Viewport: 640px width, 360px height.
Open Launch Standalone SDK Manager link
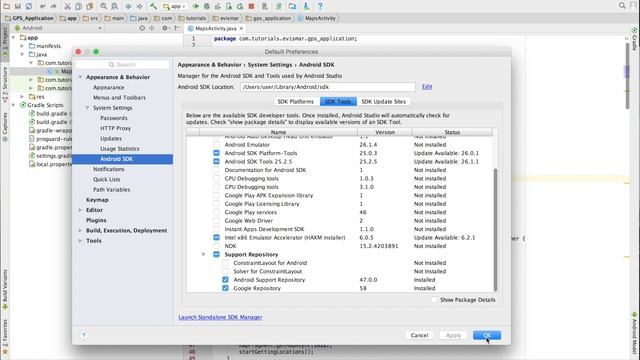[x=220, y=317]
